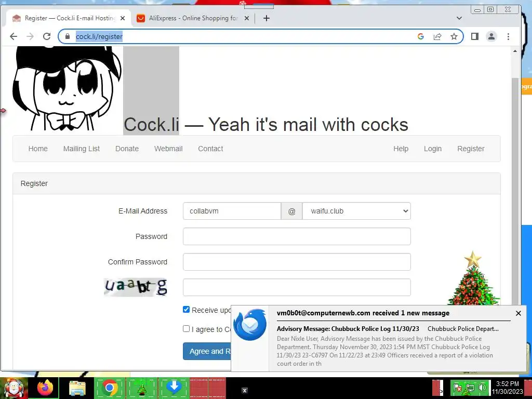Open the Help page link

tap(401, 149)
